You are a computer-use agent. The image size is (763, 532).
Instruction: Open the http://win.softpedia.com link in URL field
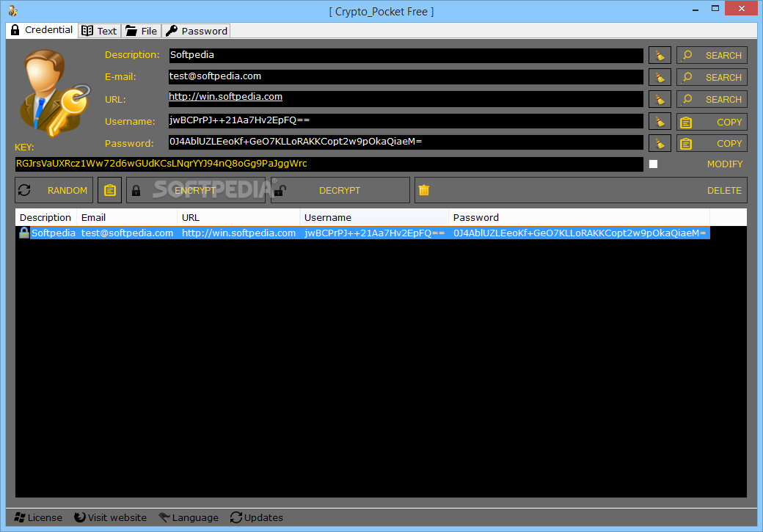tap(225, 96)
